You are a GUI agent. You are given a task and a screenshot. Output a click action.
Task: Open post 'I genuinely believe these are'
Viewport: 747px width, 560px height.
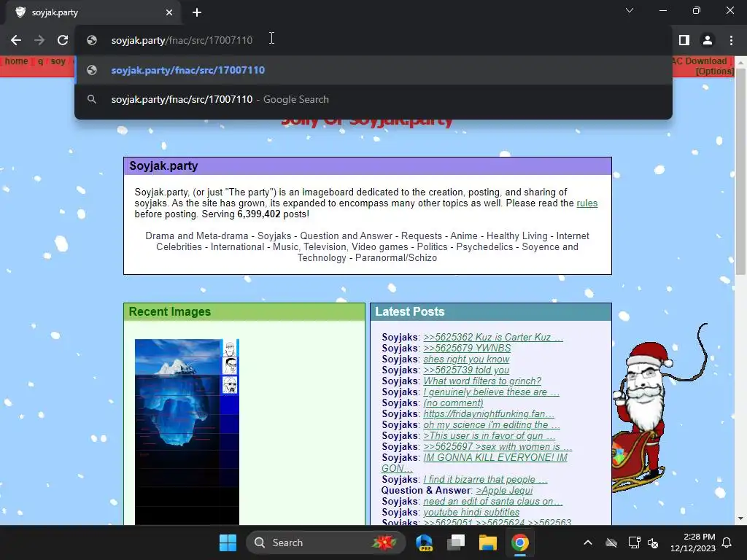click(491, 392)
